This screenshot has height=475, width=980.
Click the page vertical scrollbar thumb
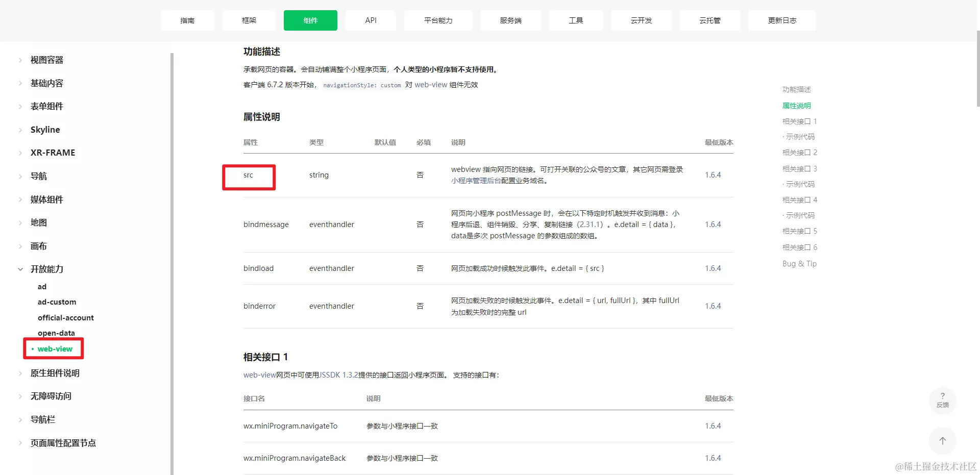point(978,68)
